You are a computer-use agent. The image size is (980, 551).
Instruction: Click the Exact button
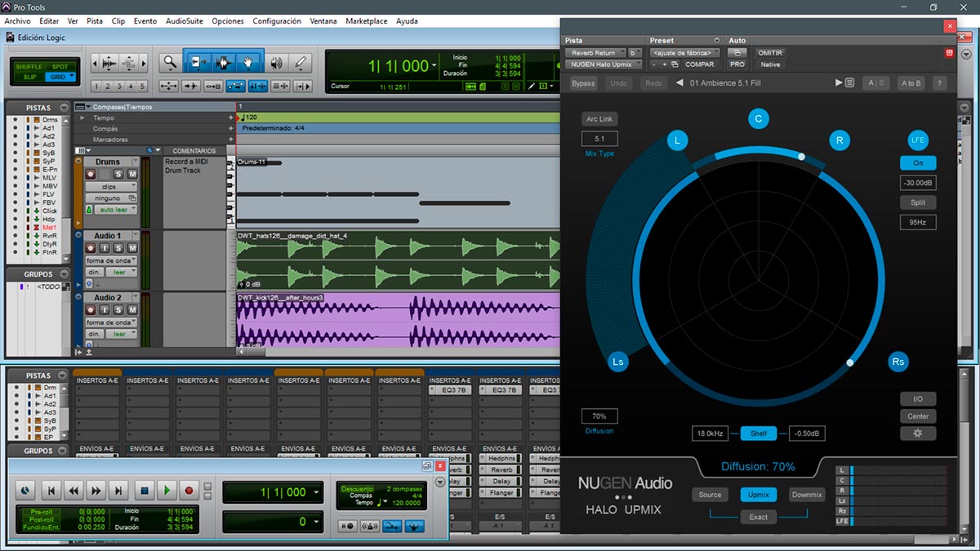tap(759, 517)
